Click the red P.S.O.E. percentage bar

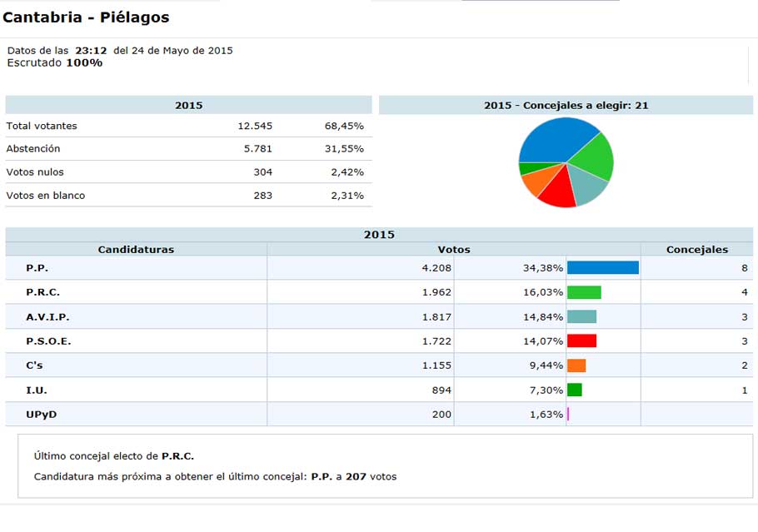[x=581, y=341]
